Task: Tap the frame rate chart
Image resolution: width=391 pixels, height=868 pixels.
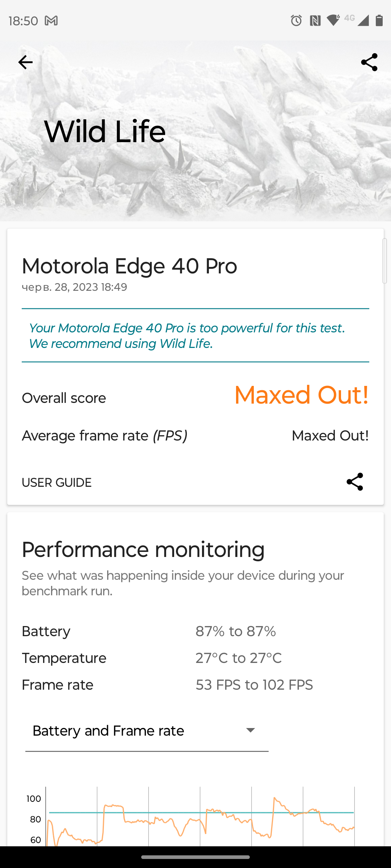Action: coord(200,817)
